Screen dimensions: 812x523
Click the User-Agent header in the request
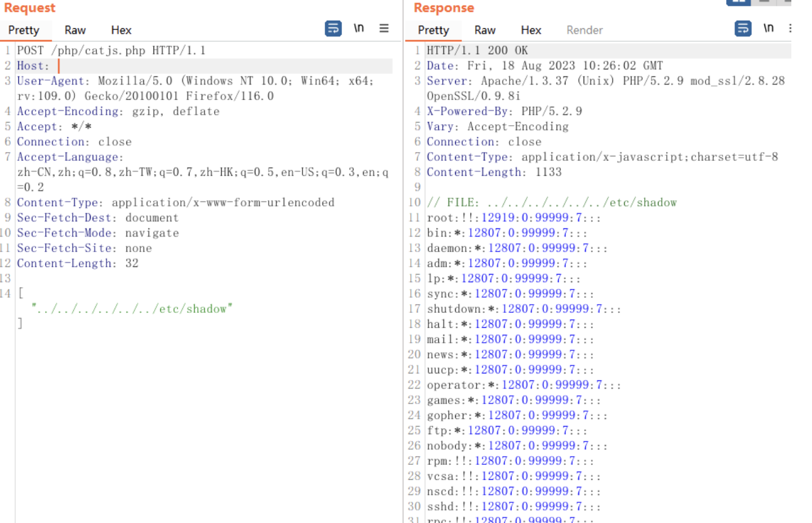tap(195, 88)
